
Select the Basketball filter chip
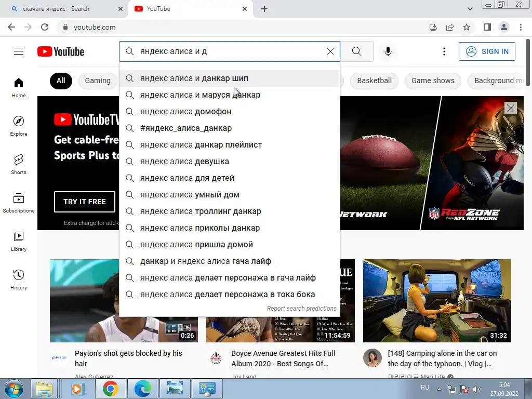point(374,81)
